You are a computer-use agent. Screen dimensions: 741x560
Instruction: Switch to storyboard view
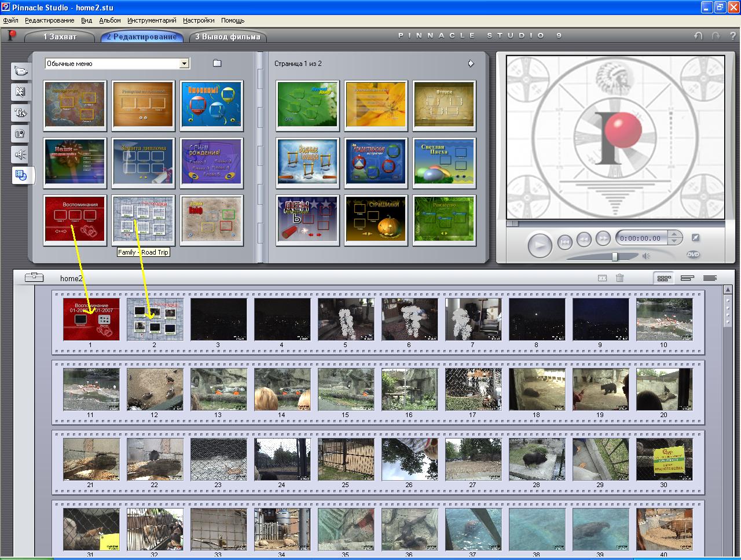pos(664,278)
